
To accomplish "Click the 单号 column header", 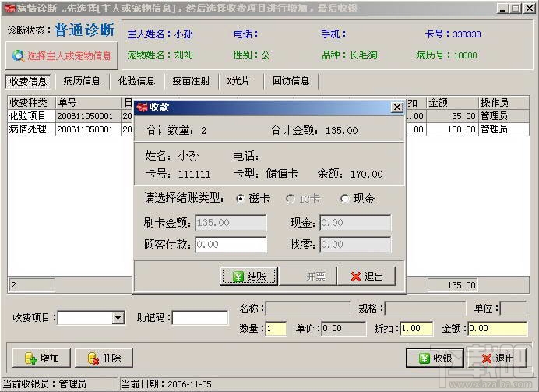I will coord(88,102).
